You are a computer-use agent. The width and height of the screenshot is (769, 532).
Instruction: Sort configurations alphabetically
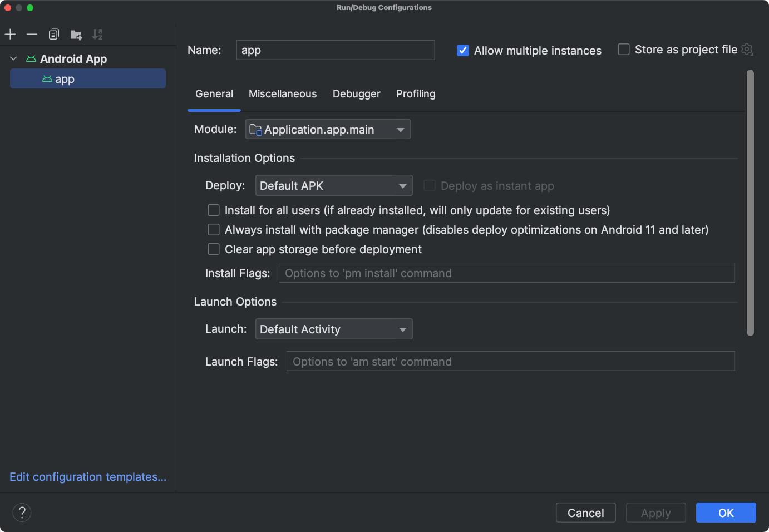97,34
